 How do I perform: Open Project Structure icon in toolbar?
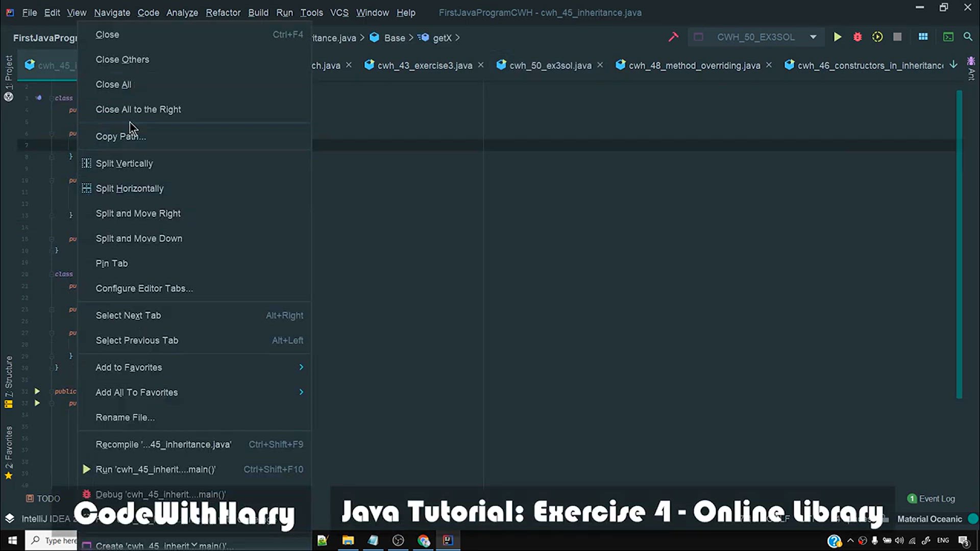[923, 37]
